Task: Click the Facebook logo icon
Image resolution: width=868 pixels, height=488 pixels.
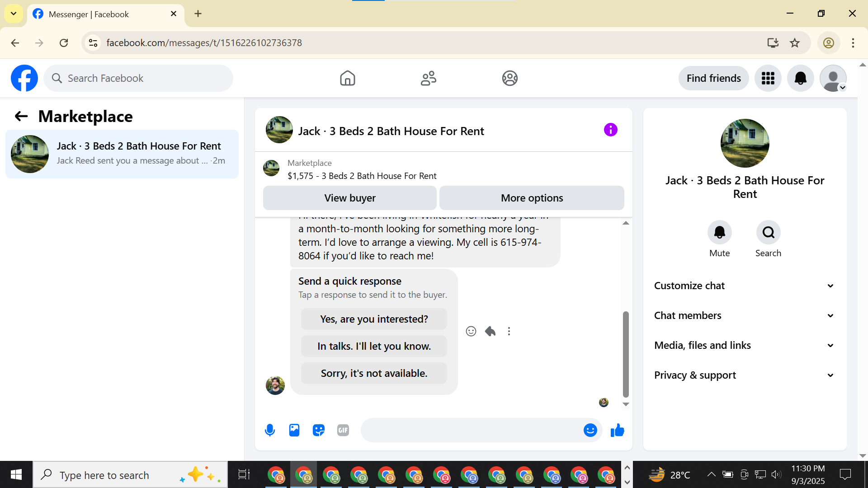Action: click(x=24, y=78)
